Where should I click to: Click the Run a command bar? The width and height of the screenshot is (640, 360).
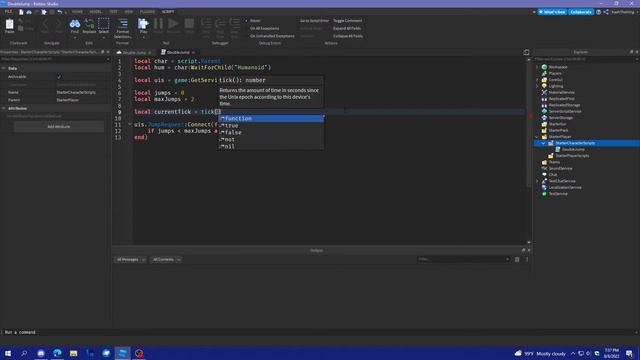pos(318,332)
